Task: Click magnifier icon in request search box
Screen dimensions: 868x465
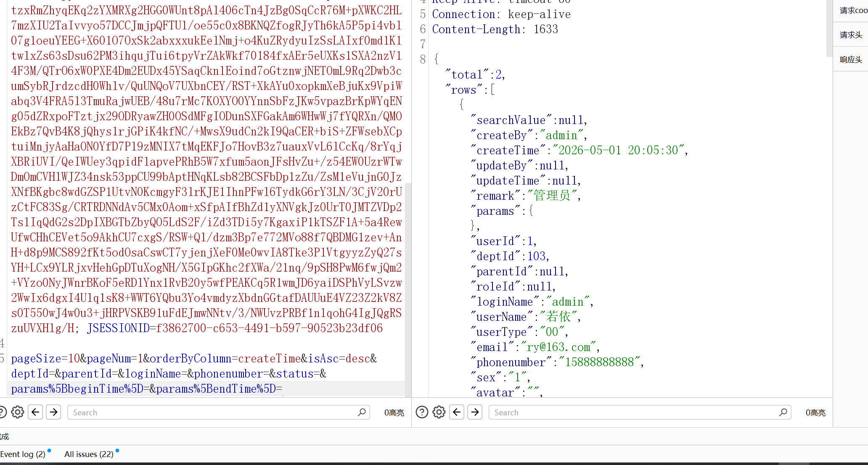Action: (362, 412)
